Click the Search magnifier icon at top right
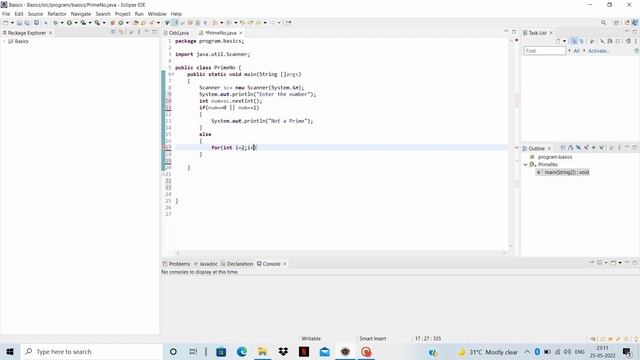This screenshot has height=360, width=640. coord(604,23)
